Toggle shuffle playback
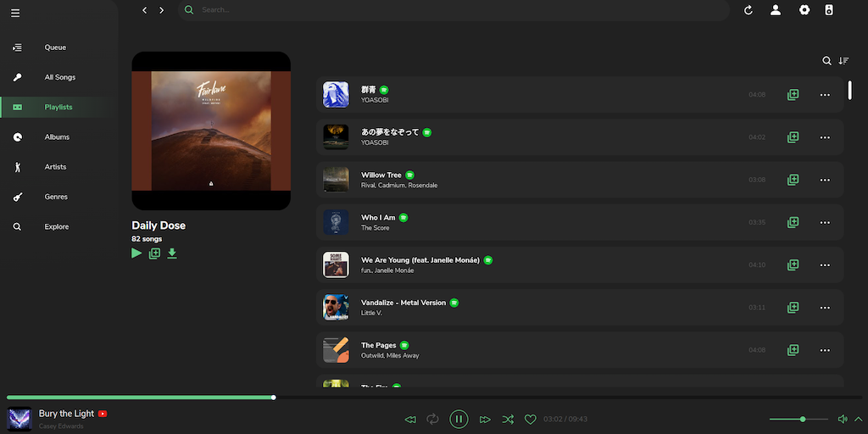868x434 pixels. pyautogui.click(x=508, y=419)
